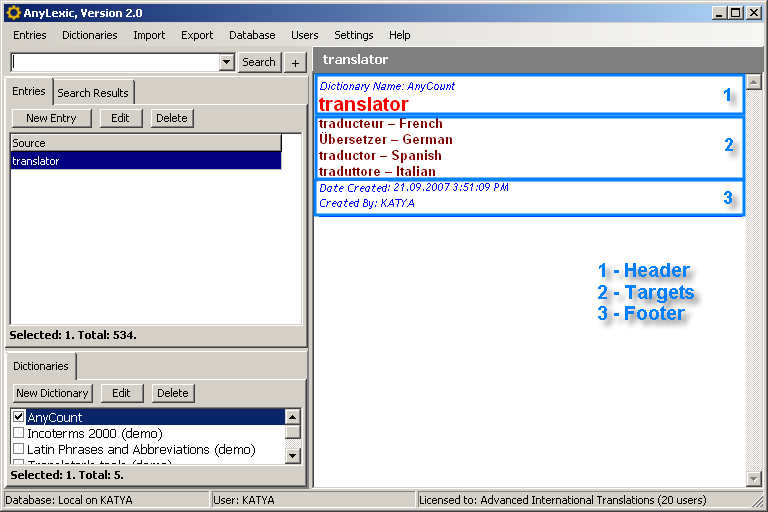
Task: Click the traducteur – French line
Action: 381,123
